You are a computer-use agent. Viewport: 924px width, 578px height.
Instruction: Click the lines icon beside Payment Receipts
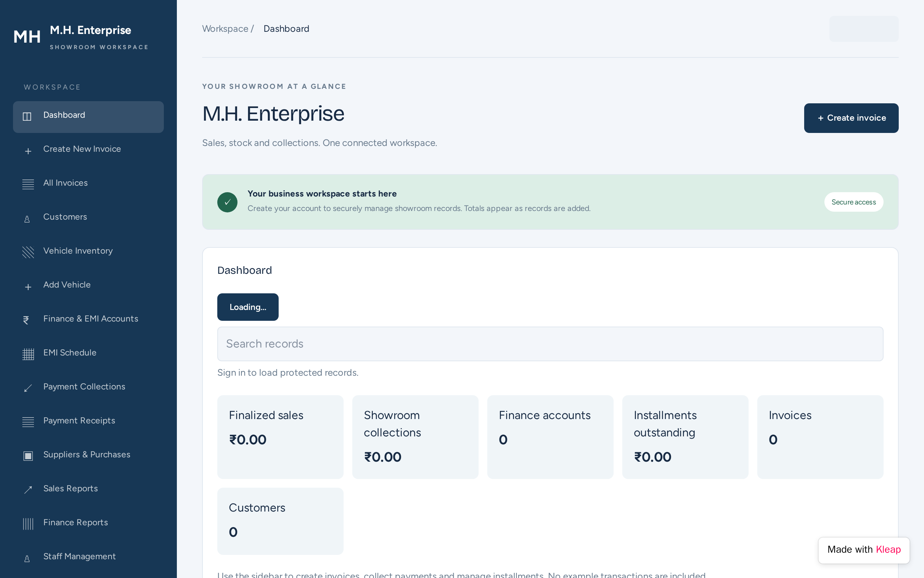tap(28, 422)
